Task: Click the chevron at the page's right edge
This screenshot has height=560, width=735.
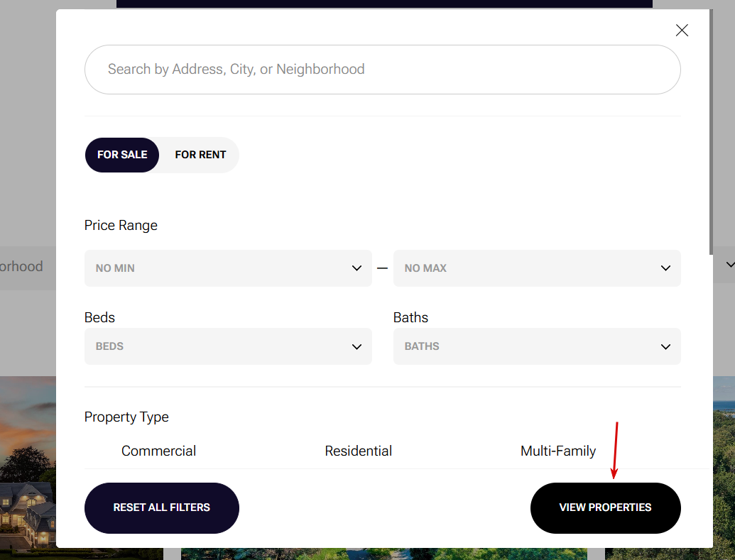Action: 729,265
